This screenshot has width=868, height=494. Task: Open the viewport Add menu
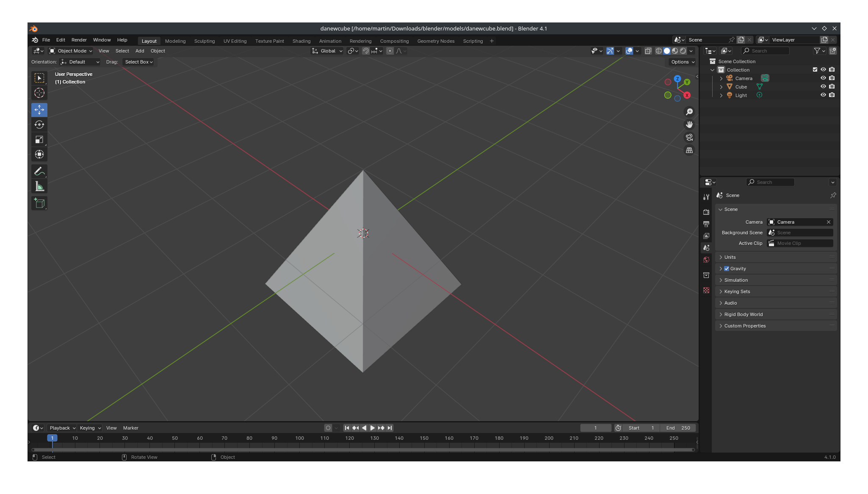coord(140,51)
